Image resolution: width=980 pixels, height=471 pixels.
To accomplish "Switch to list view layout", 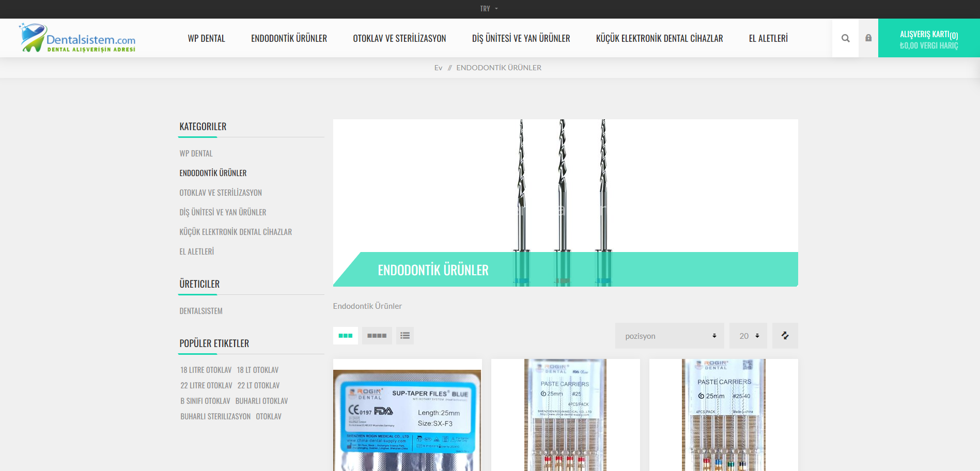I will pyautogui.click(x=405, y=336).
